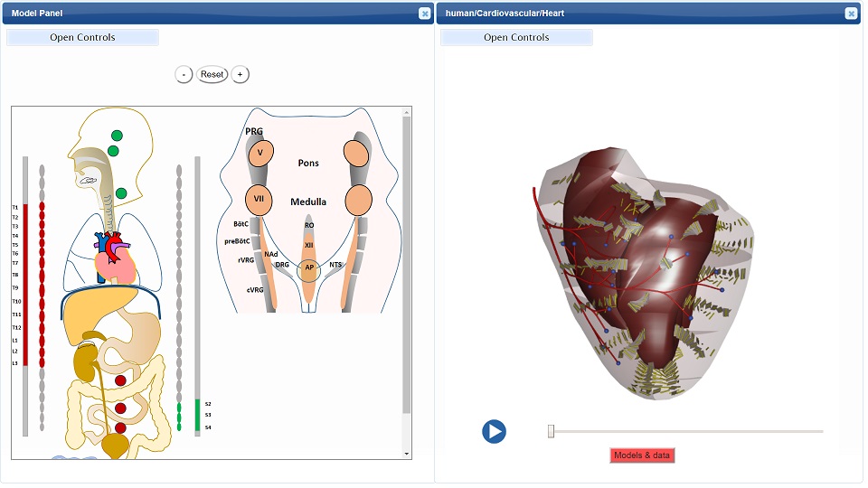The width and height of the screenshot is (868, 488).
Task: Open Controls in the Model Panel
Action: pyautogui.click(x=82, y=38)
